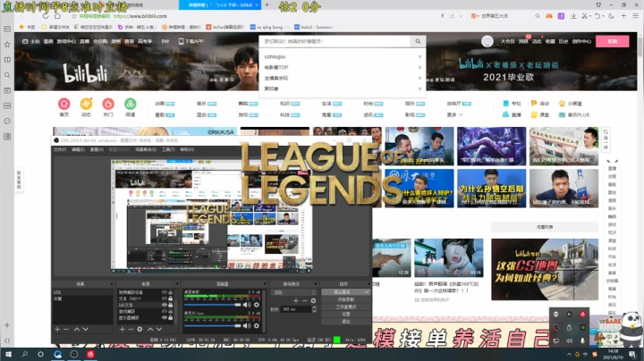Toggle visibility of 显示器捕获 source

pos(165,317)
